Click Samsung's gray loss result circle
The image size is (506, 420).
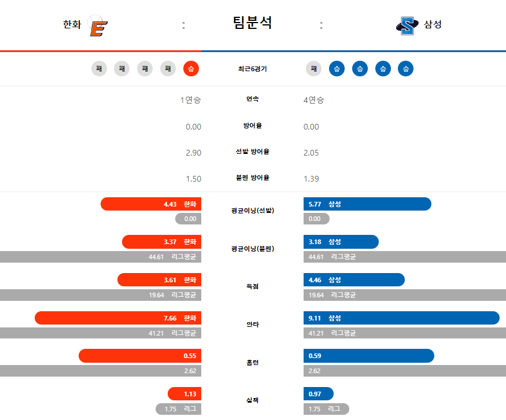pyautogui.click(x=313, y=69)
